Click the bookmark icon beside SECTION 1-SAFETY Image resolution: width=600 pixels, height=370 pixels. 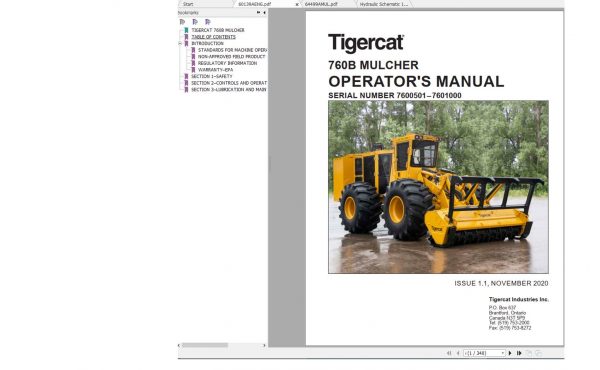tap(186, 76)
